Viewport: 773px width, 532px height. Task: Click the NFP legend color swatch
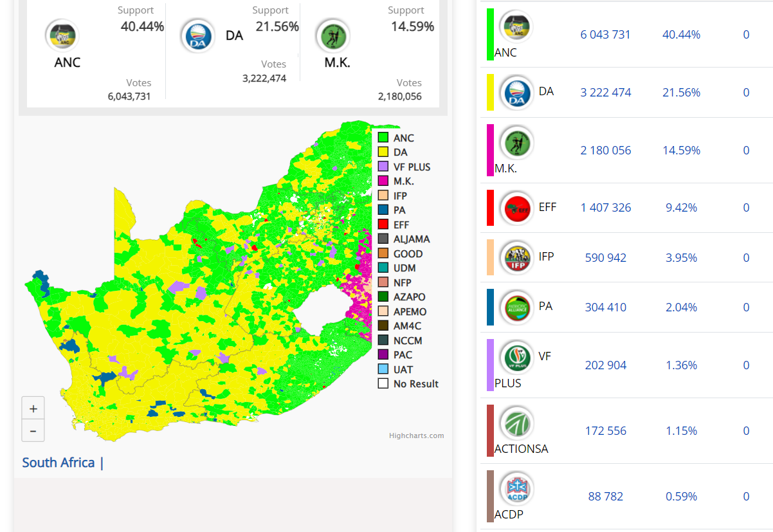tap(383, 282)
